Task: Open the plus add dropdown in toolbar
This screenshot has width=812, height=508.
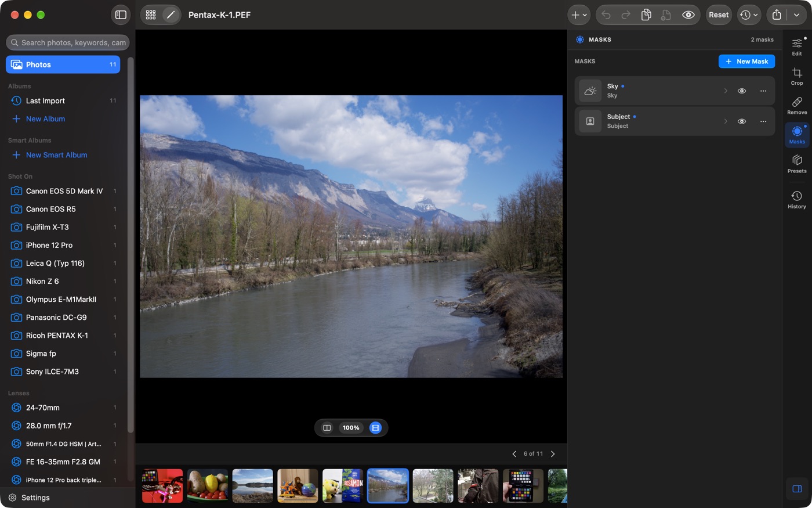Action: pos(579,15)
